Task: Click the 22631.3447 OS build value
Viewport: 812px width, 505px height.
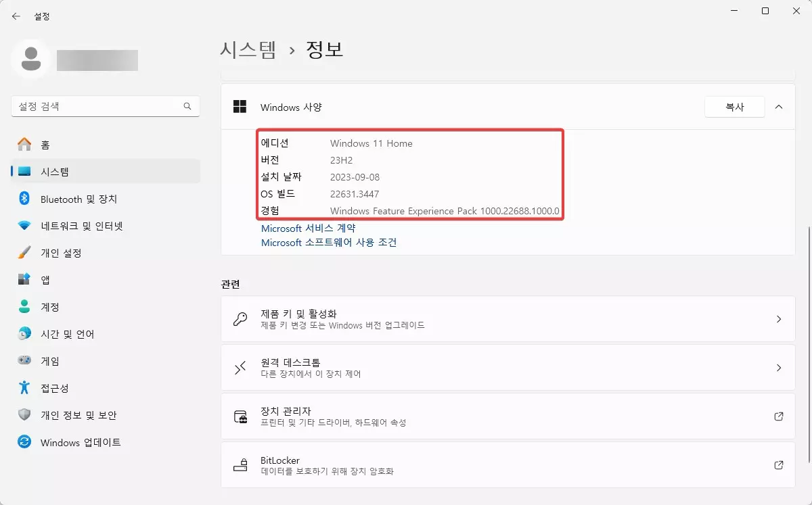Action: 356,194
